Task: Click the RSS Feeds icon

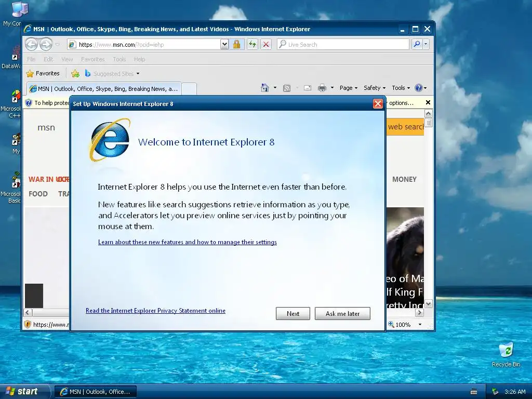Action: point(287,88)
